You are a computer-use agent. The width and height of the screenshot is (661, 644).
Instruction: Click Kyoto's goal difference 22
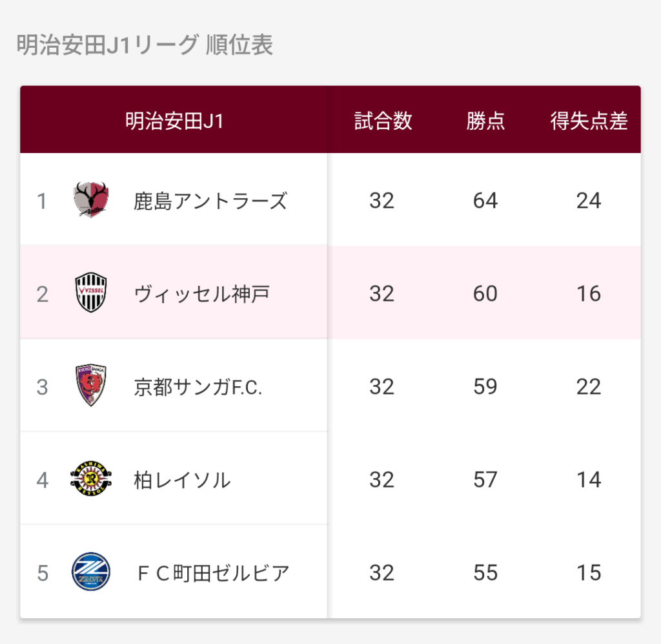point(589,387)
